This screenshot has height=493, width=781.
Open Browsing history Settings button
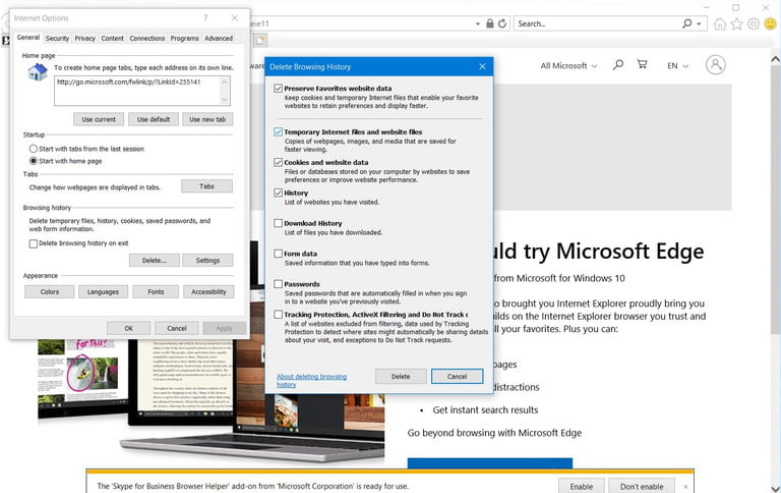[x=208, y=260]
